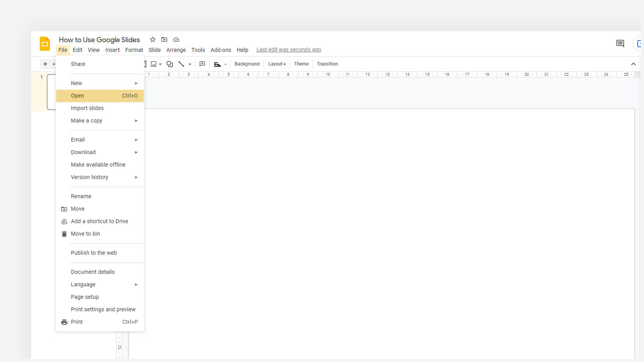Open the Slide menu
644x362 pixels.
pyautogui.click(x=155, y=50)
